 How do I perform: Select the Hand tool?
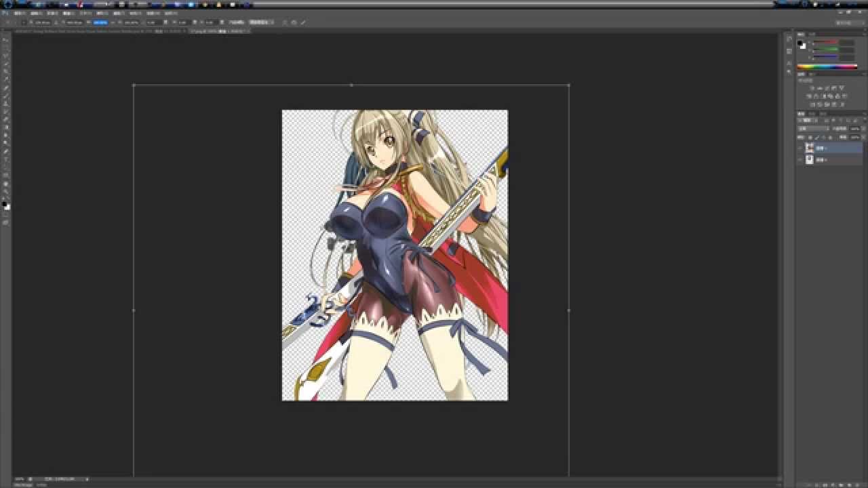[5, 183]
